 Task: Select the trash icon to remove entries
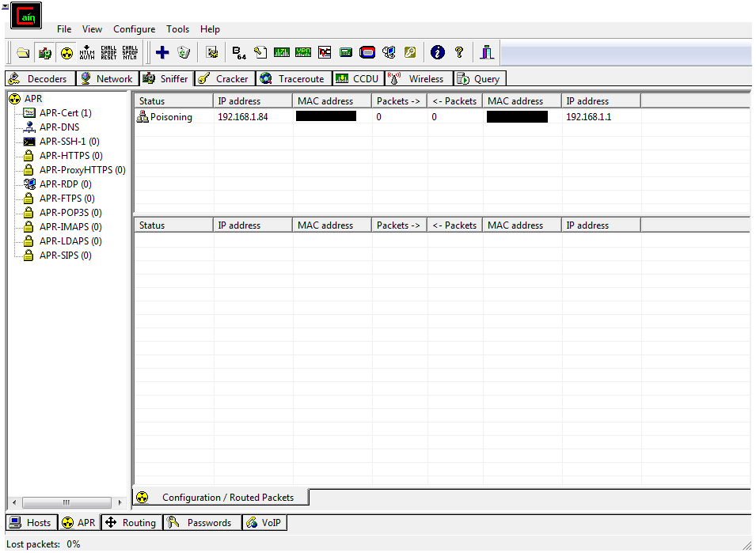coord(184,52)
